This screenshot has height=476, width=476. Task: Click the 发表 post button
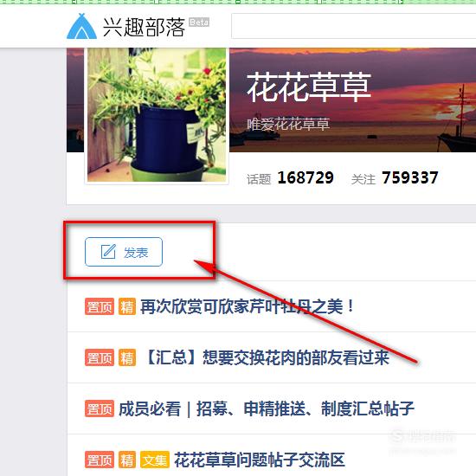(124, 252)
